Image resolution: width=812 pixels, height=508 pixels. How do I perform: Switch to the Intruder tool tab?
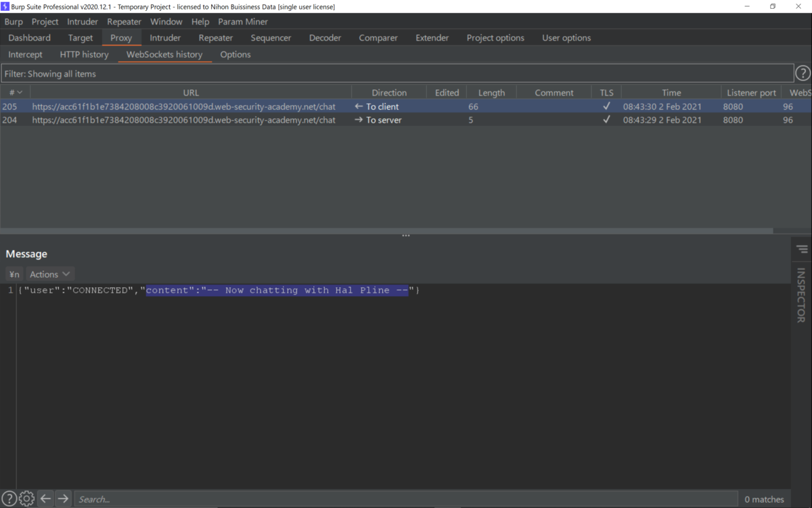(x=165, y=38)
